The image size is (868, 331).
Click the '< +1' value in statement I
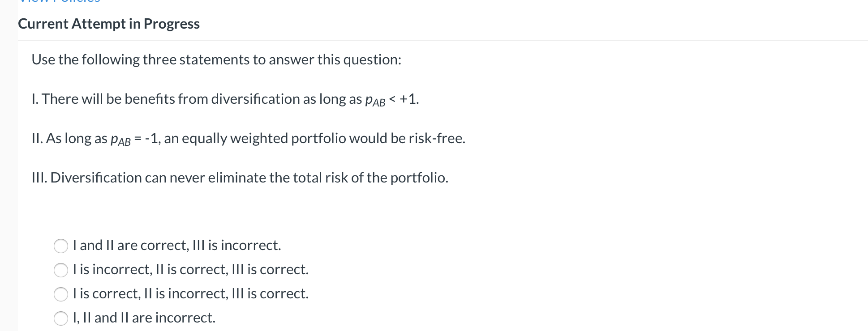coord(404,99)
